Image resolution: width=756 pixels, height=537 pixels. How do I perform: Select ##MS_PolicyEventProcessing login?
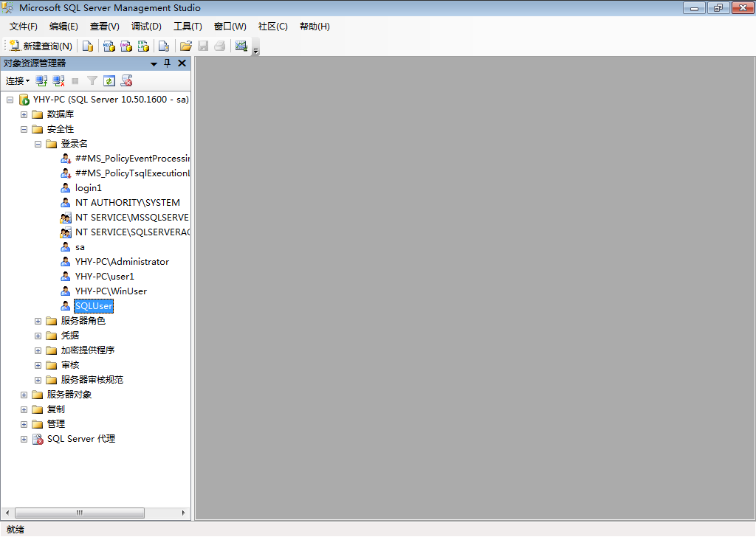click(x=132, y=159)
